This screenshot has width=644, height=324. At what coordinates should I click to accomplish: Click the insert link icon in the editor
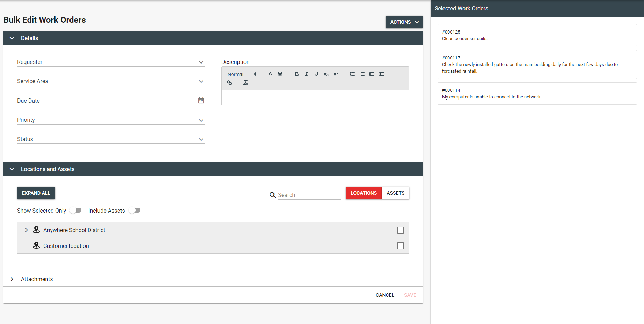click(x=229, y=83)
